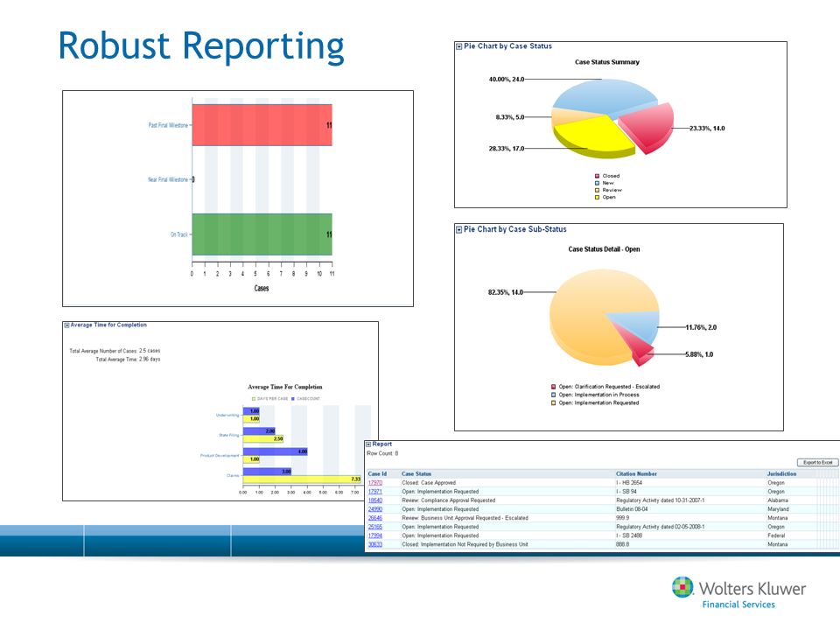Viewport: 840px width, 630px height.
Task: Select the blue Implementation in Process slice
Action: click(640, 325)
